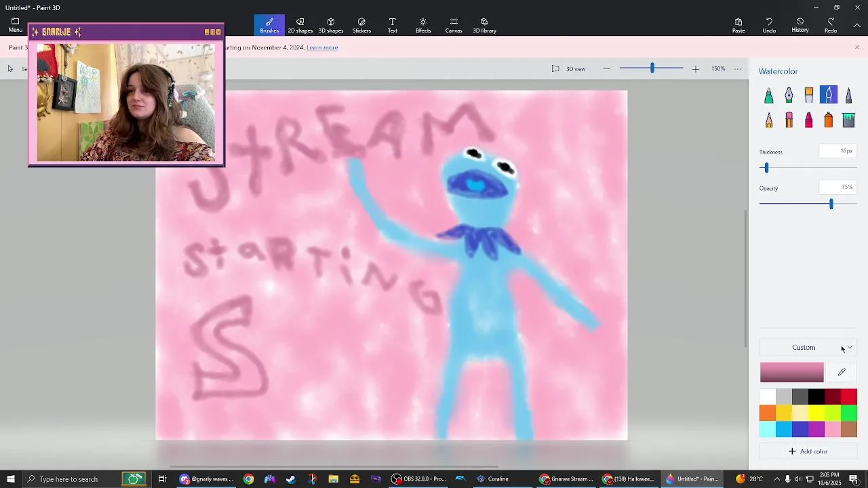Select the Pixel pen brush
This screenshot has height=488, width=868.
coord(848,96)
